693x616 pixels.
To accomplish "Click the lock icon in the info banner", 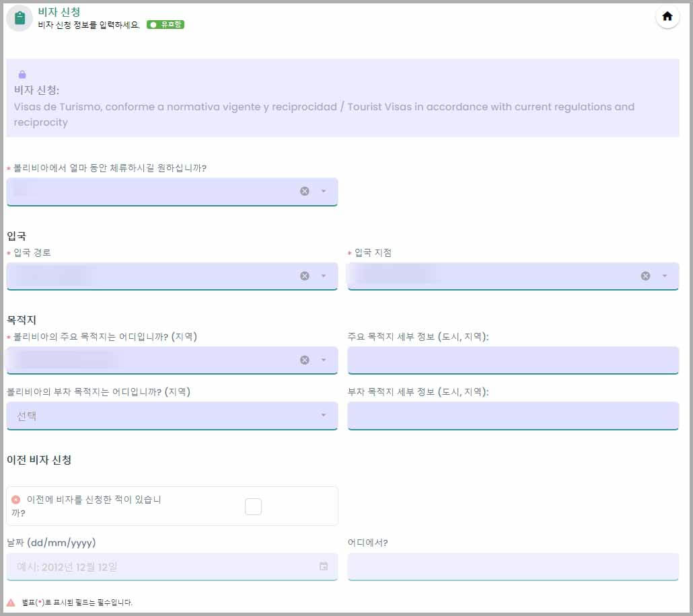I will tap(21, 76).
